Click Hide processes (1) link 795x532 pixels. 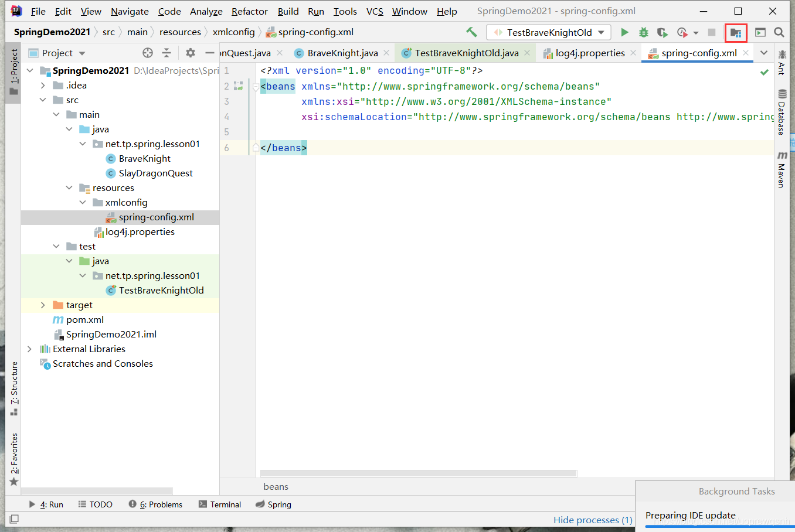pyautogui.click(x=593, y=520)
